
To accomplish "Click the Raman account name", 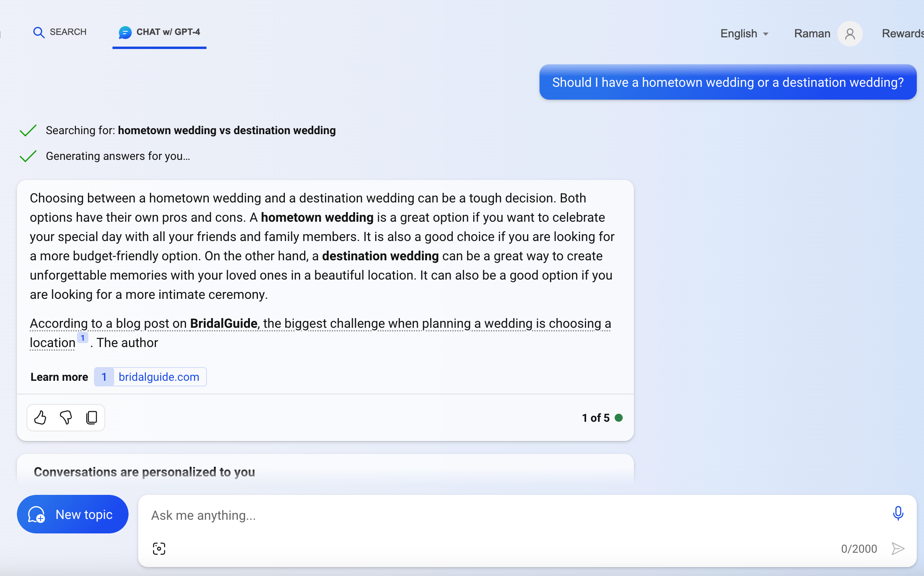I will point(812,34).
